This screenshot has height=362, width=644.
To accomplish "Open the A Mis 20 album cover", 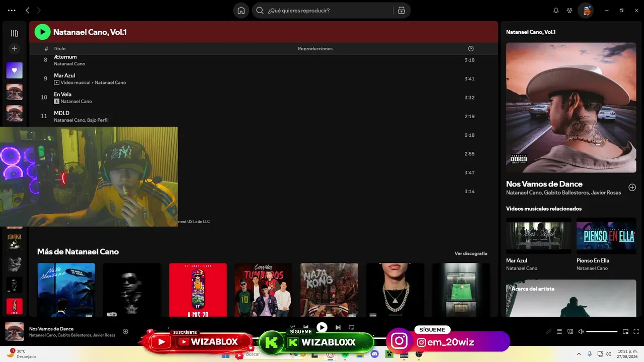I will (198, 290).
